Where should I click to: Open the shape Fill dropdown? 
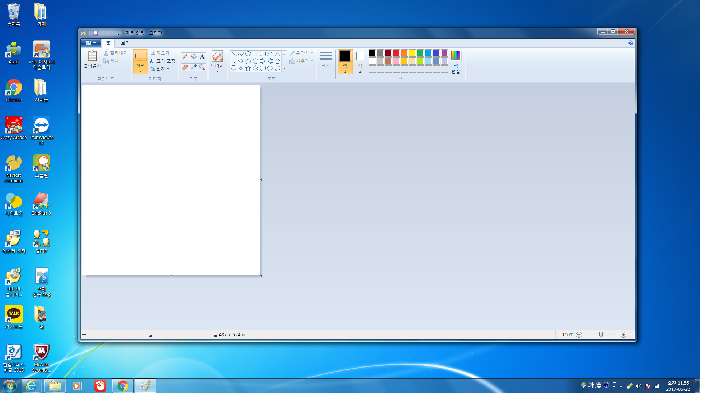301,61
